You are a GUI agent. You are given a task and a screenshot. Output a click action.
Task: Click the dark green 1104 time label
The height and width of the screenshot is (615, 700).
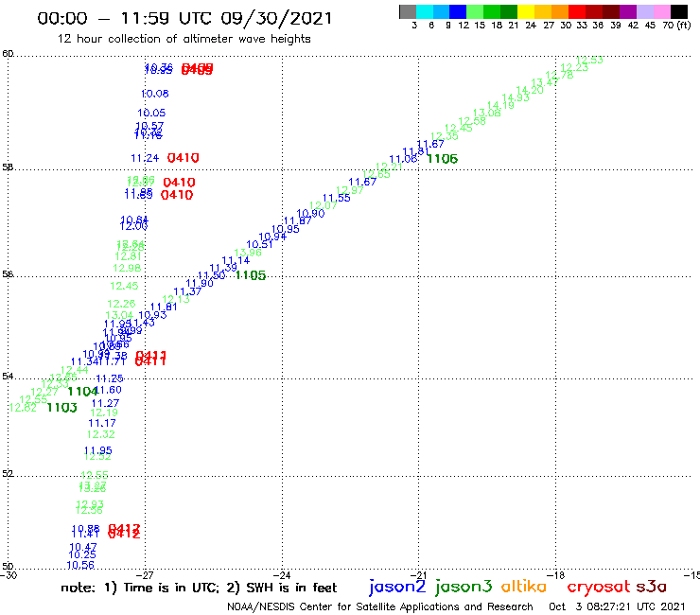[x=82, y=392]
